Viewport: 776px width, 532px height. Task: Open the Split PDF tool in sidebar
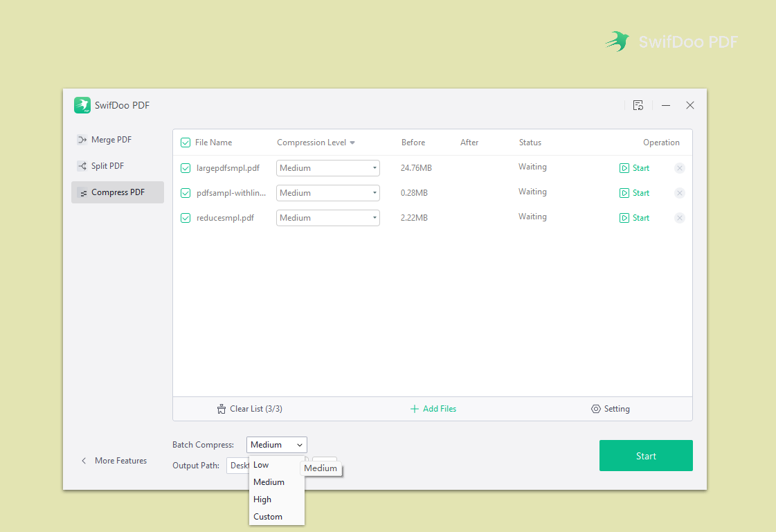click(x=100, y=165)
